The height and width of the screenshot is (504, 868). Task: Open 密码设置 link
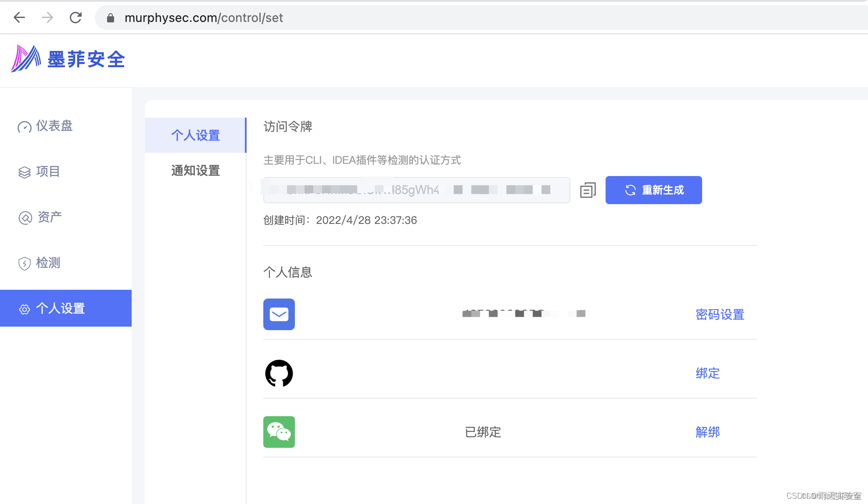720,314
